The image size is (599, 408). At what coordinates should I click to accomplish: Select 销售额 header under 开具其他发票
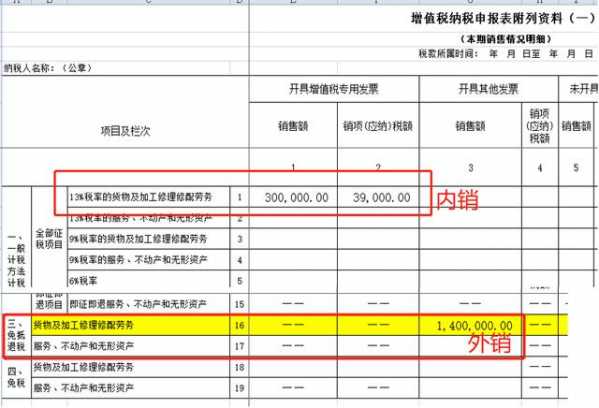471,126
